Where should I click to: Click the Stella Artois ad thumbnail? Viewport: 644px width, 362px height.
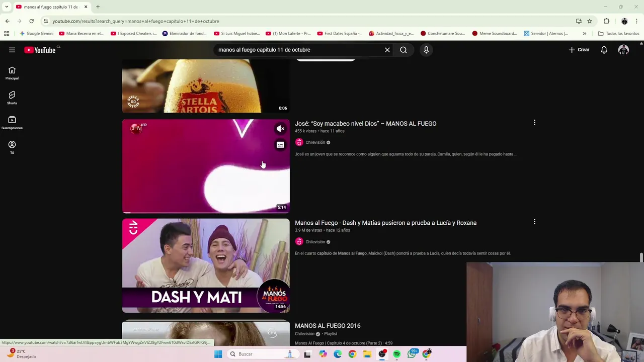coord(206,86)
